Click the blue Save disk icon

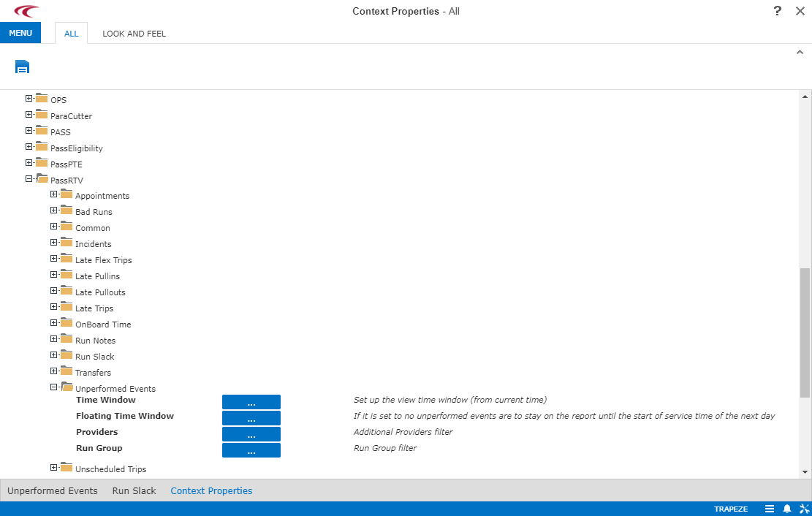pyautogui.click(x=22, y=67)
